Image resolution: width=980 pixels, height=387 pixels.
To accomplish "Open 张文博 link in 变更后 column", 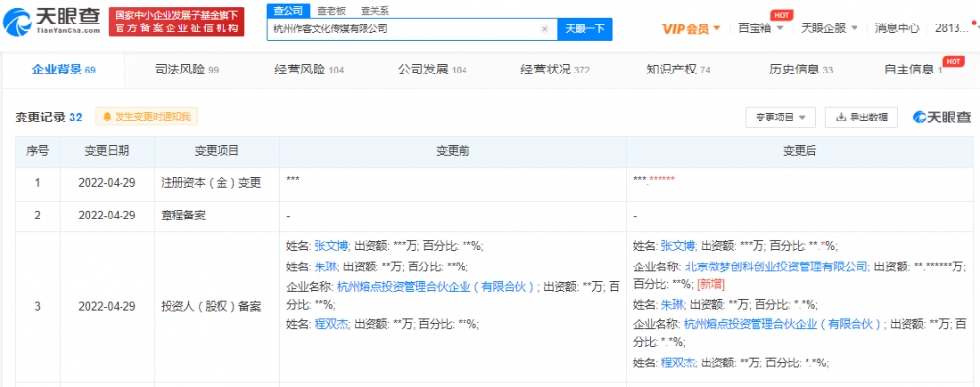I will coord(677,246).
